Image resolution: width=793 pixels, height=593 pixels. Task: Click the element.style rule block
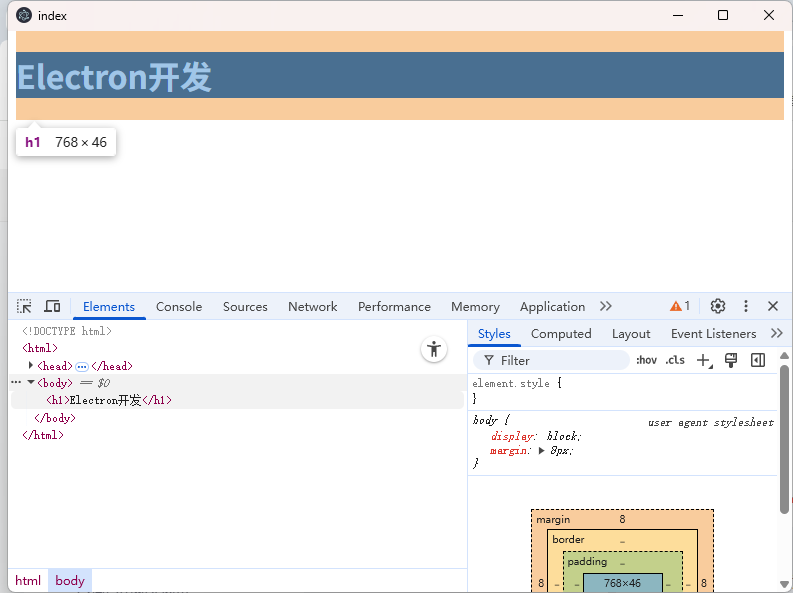622,391
